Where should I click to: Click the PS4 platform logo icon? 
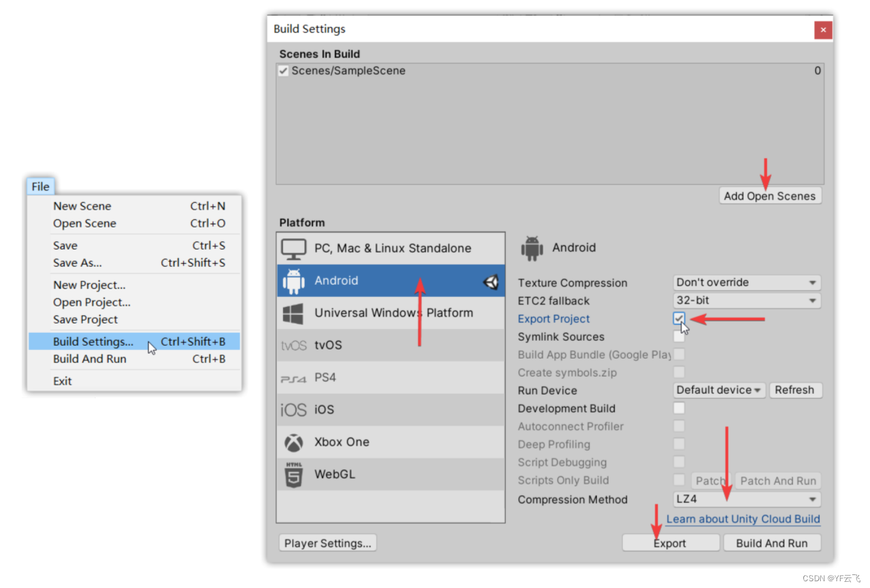pos(293,378)
